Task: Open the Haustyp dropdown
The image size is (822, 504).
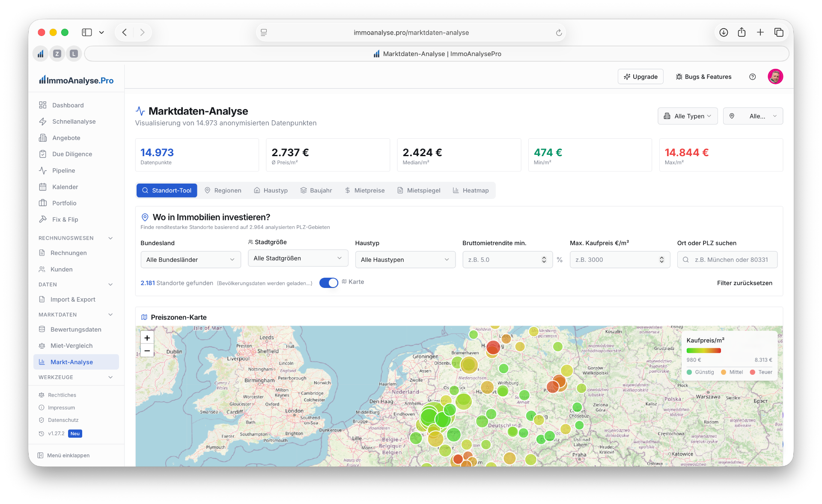Action: 405,260
